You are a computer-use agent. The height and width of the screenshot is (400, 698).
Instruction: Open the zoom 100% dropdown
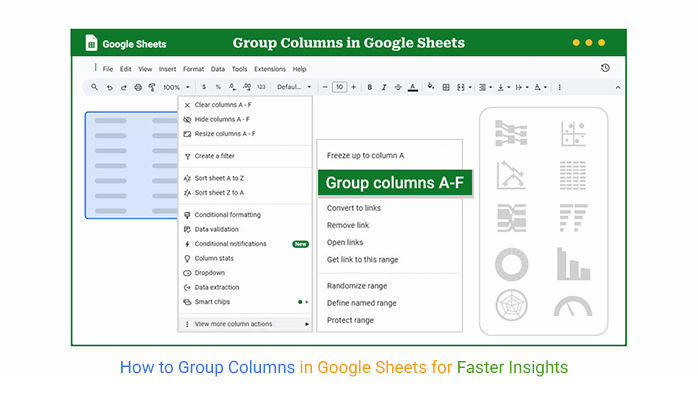[x=175, y=88]
